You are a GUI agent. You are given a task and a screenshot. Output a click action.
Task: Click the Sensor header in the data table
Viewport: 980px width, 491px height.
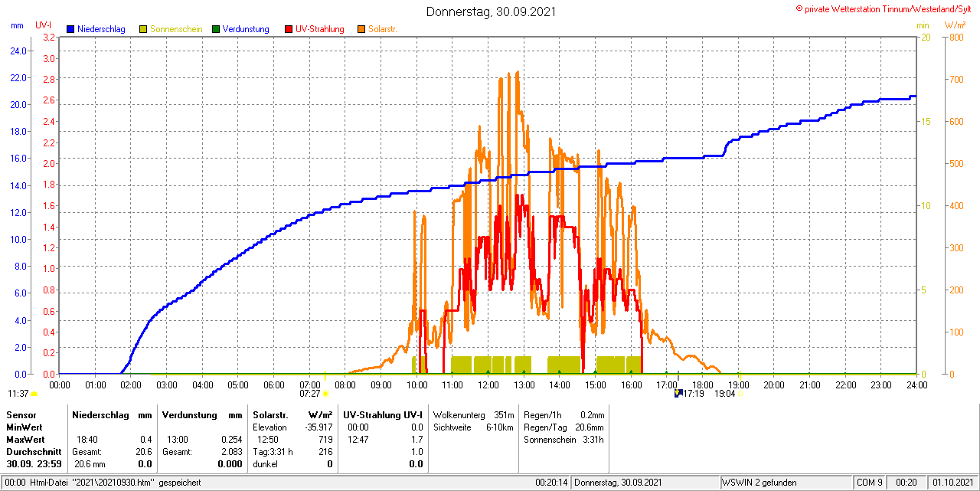coord(21,414)
